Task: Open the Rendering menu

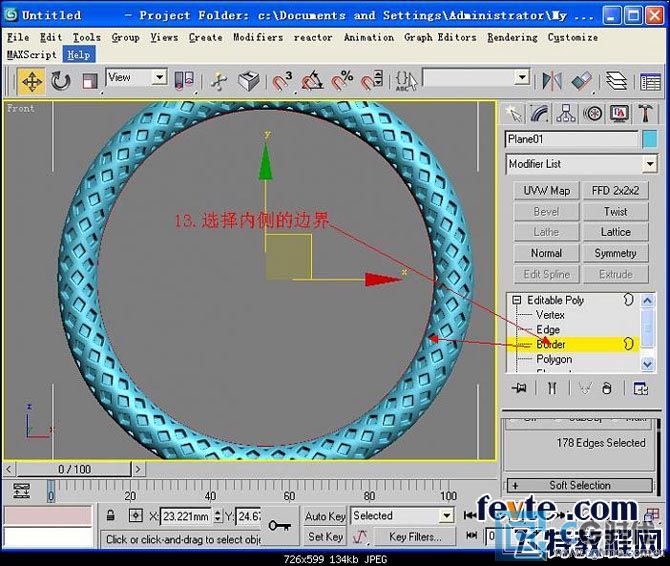Action: (x=512, y=38)
